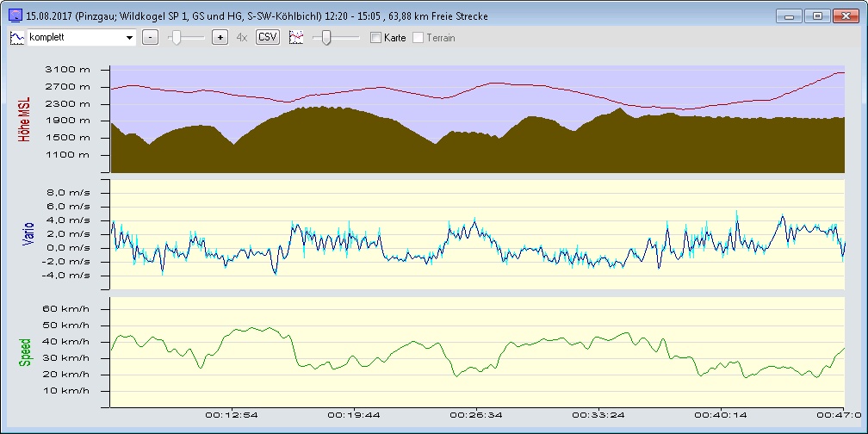Zoom in with the plus button
Screen dimensions: 868x434
point(220,38)
